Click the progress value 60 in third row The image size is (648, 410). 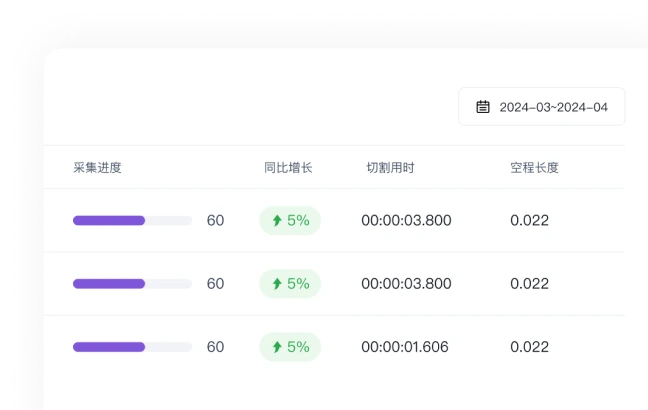215,347
